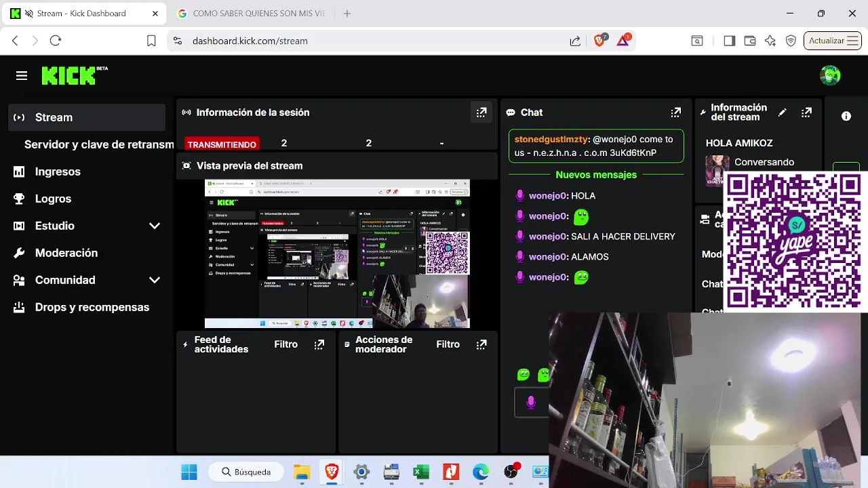Open the hamburger menu beside the Kick logo

(22, 76)
